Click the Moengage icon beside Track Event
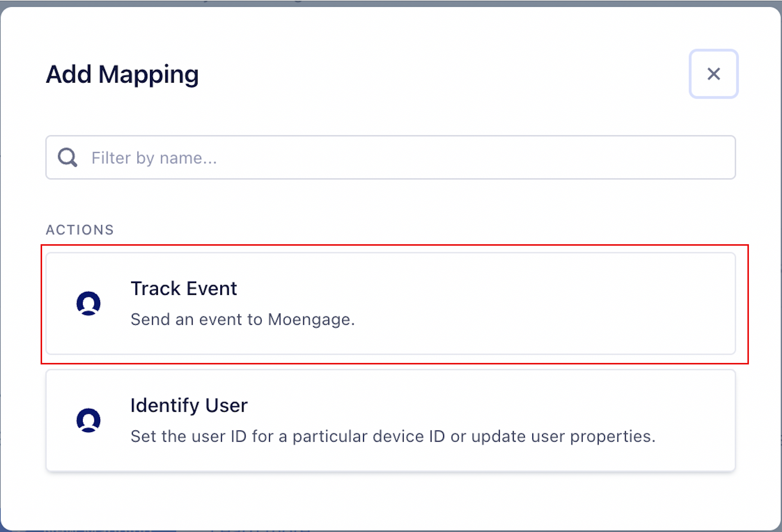This screenshot has width=782, height=532. coord(88,303)
